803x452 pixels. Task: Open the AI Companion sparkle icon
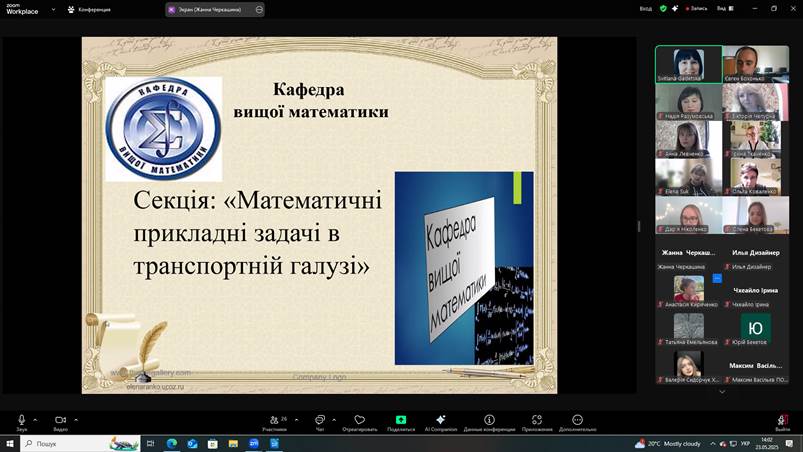[x=440, y=421]
